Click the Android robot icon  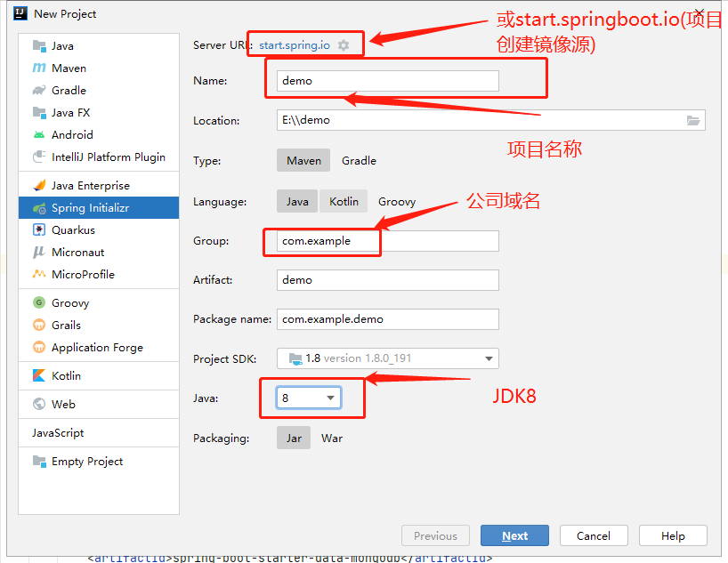[x=39, y=135]
